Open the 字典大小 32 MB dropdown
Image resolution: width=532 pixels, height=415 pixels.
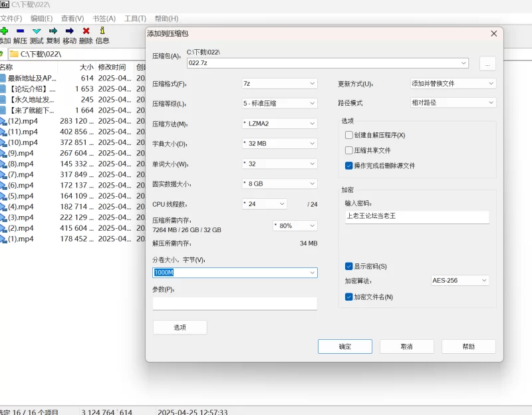pyautogui.click(x=279, y=144)
